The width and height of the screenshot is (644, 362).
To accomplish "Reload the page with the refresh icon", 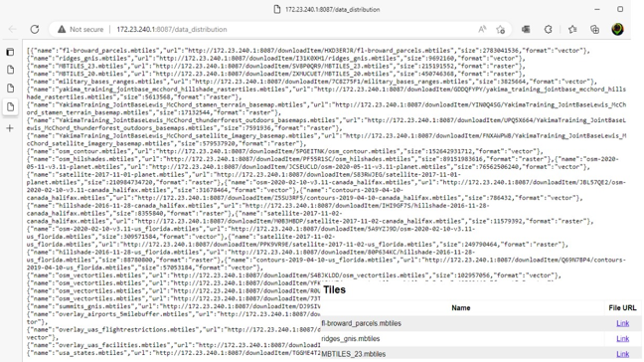I will (x=35, y=29).
